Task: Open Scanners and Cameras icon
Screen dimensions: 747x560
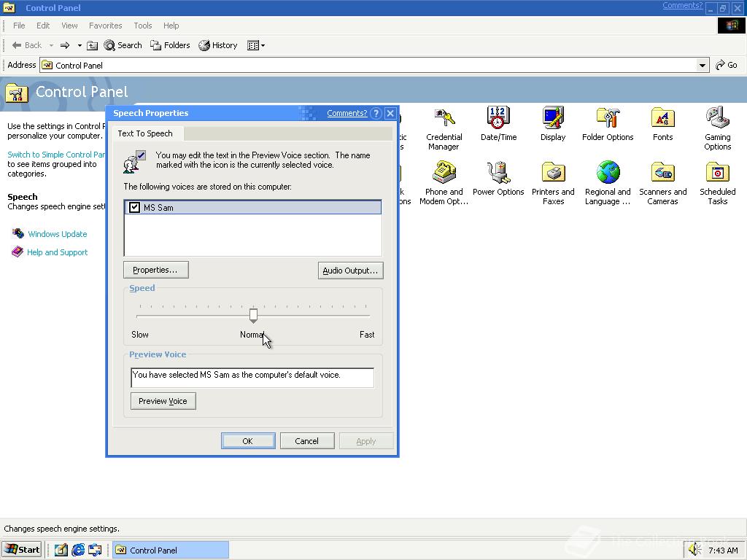Action: (662, 183)
